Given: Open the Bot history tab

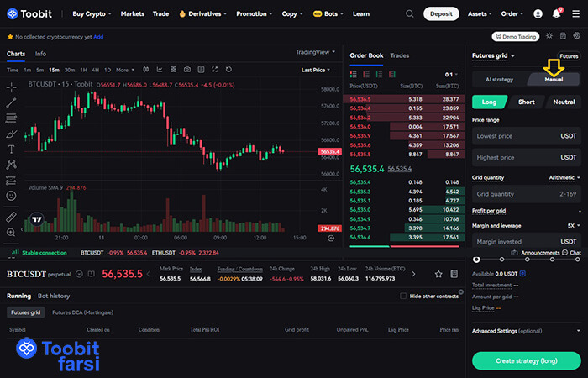Looking at the screenshot, I should click(x=54, y=296).
